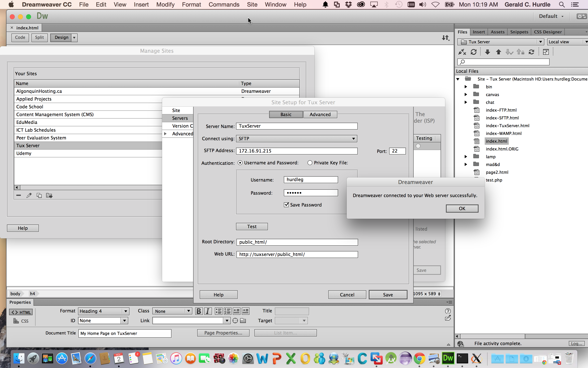Click the duplicate site icon
Viewport: 588px width, 368px height.
(39, 195)
